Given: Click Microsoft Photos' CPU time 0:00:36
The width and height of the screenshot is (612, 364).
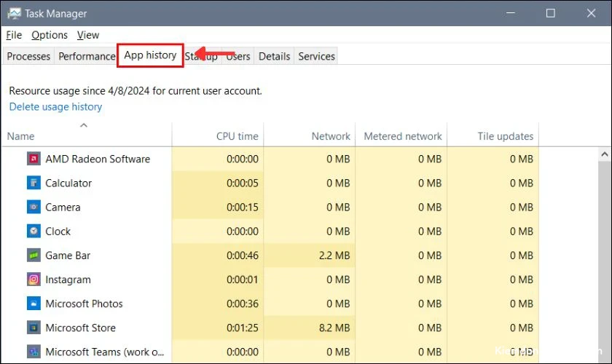Looking at the screenshot, I should pyautogui.click(x=243, y=304).
